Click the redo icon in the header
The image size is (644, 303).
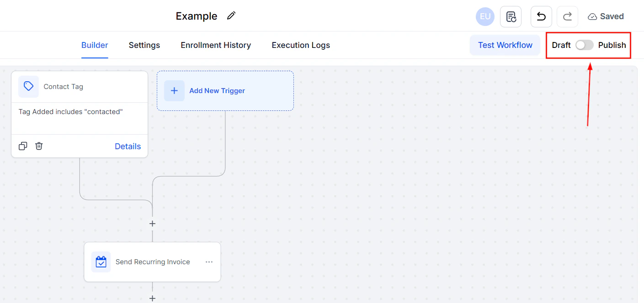(x=567, y=16)
